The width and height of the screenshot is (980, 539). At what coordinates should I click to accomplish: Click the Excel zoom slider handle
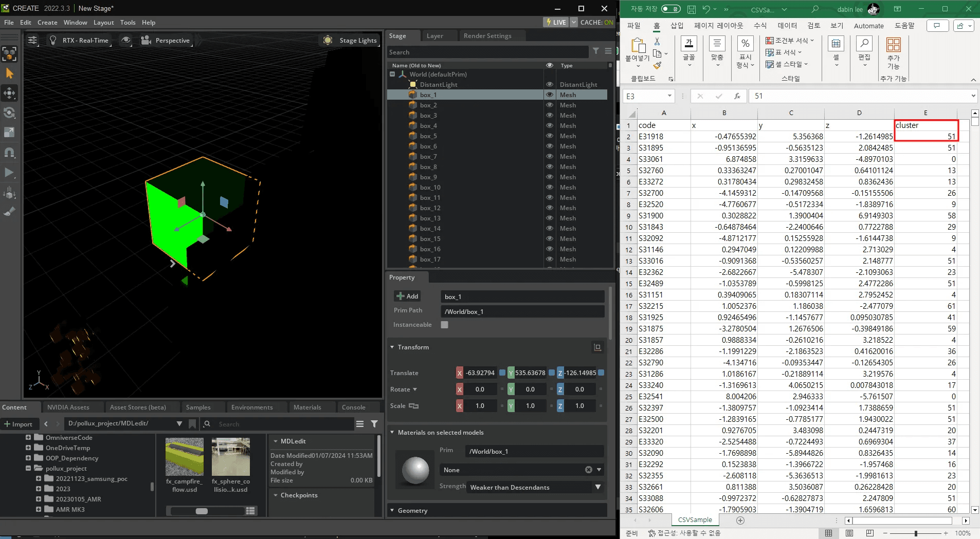tap(916, 533)
